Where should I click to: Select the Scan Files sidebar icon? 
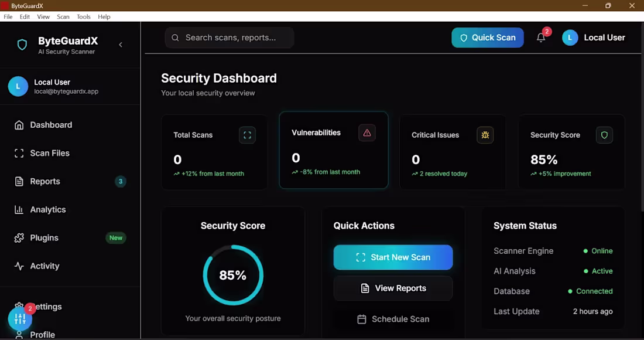[19, 153]
